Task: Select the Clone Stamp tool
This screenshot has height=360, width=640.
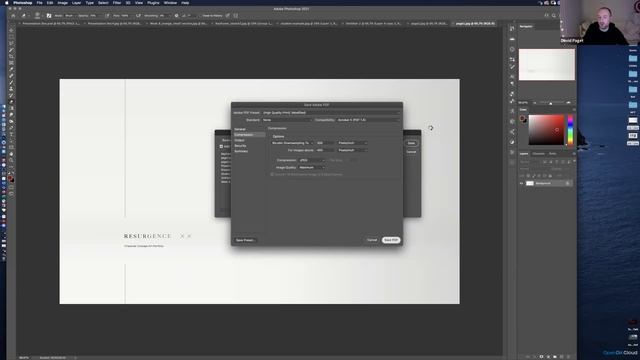Action: 11,89
